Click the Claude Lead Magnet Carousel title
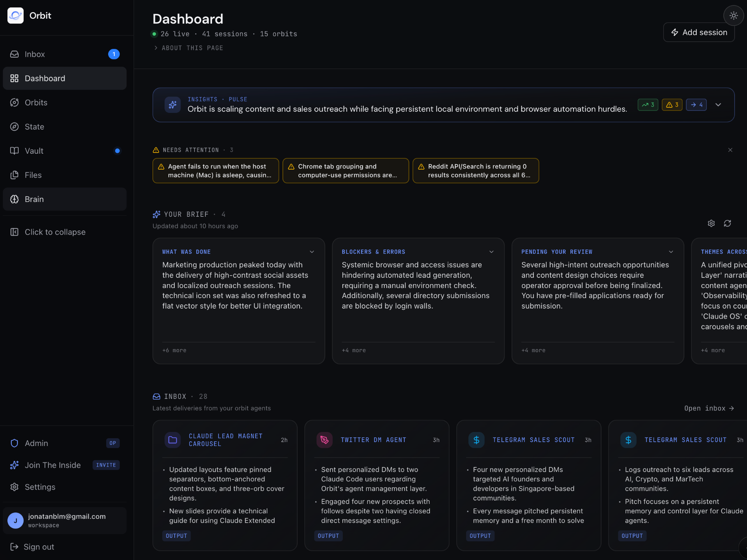The width and height of the screenshot is (747, 560). click(x=226, y=440)
